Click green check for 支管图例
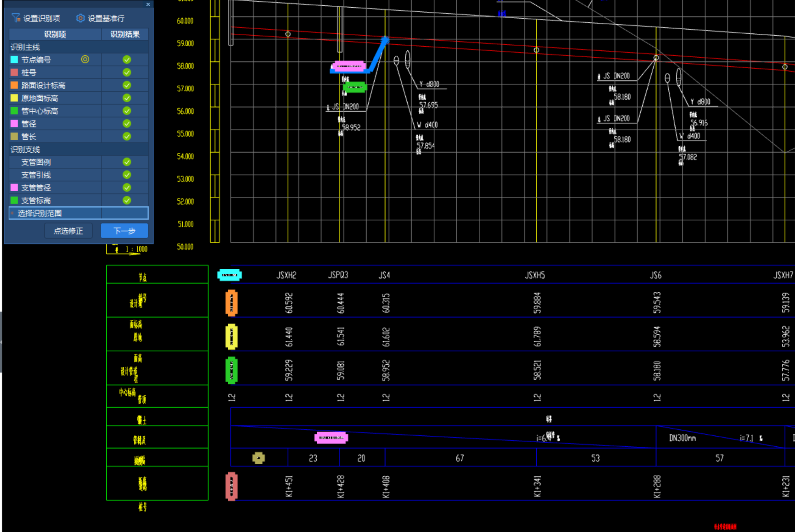795x532 pixels. point(127,162)
